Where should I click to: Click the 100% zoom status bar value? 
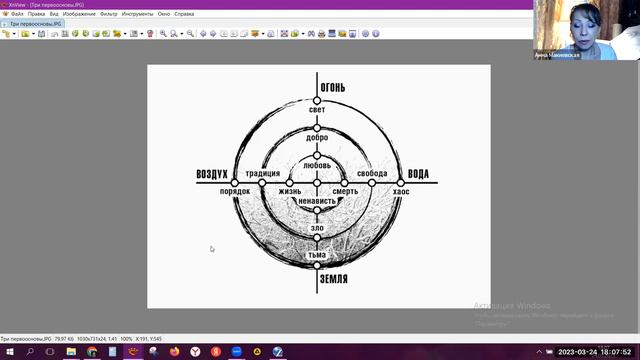click(126, 339)
